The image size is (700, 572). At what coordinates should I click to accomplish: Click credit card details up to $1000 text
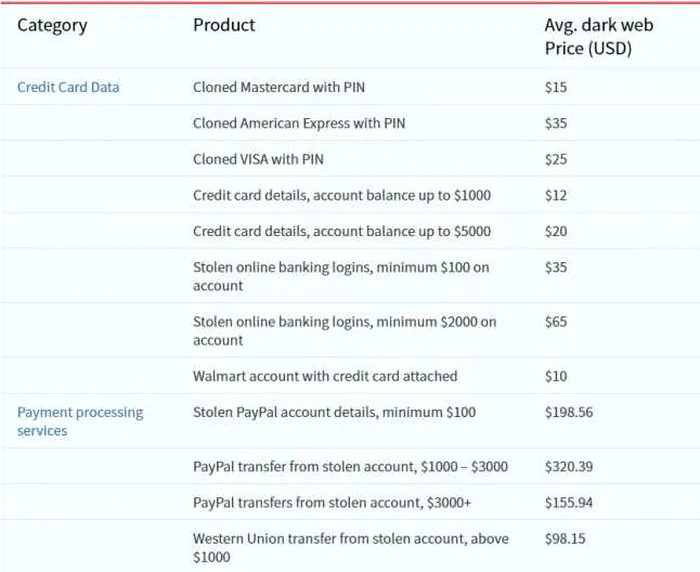342,195
